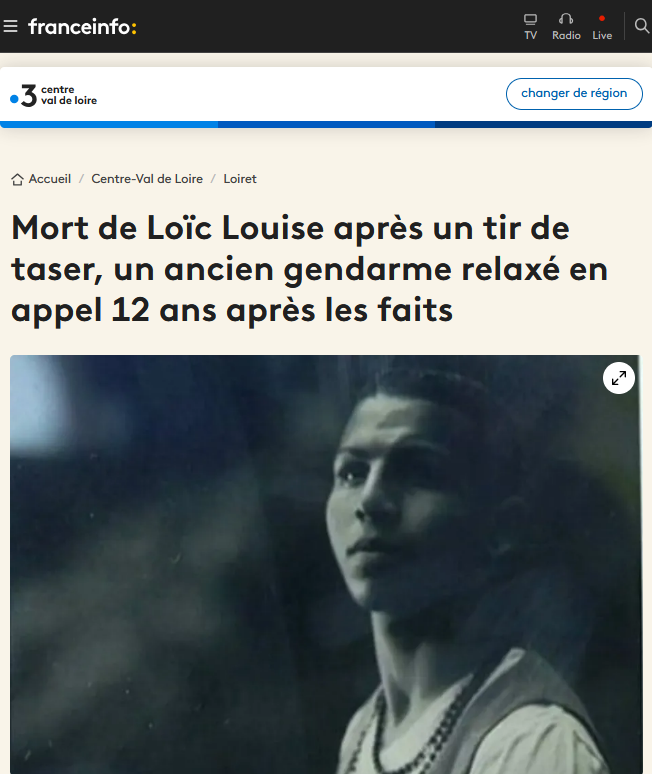Click the article headline text

(x=309, y=269)
